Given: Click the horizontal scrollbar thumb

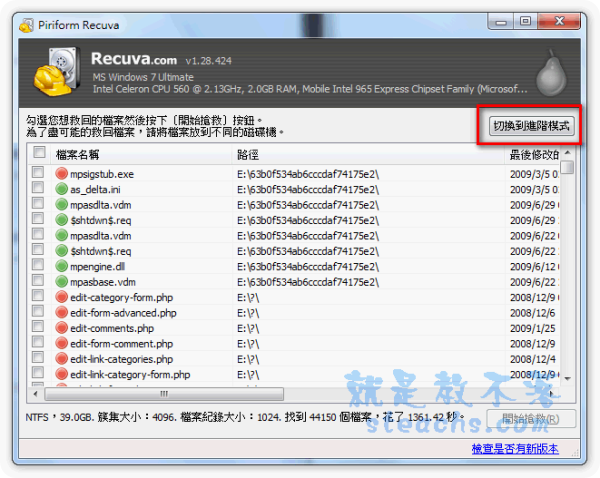Looking at the screenshot, I should [164, 394].
